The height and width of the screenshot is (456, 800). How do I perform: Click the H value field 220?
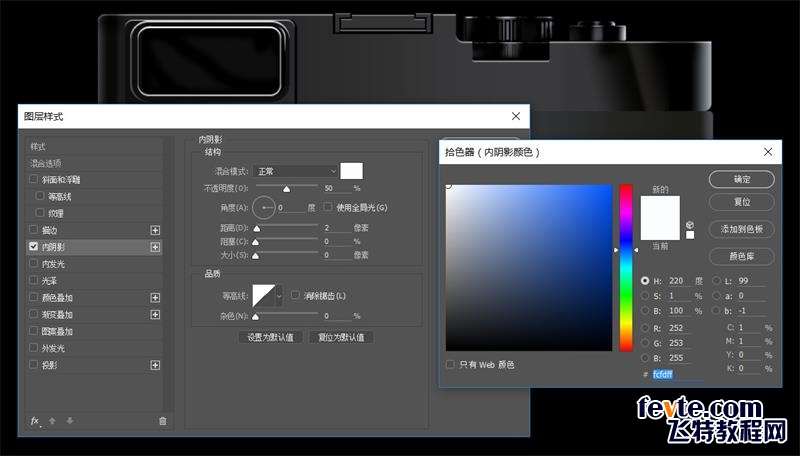pyautogui.click(x=680, y=281)
